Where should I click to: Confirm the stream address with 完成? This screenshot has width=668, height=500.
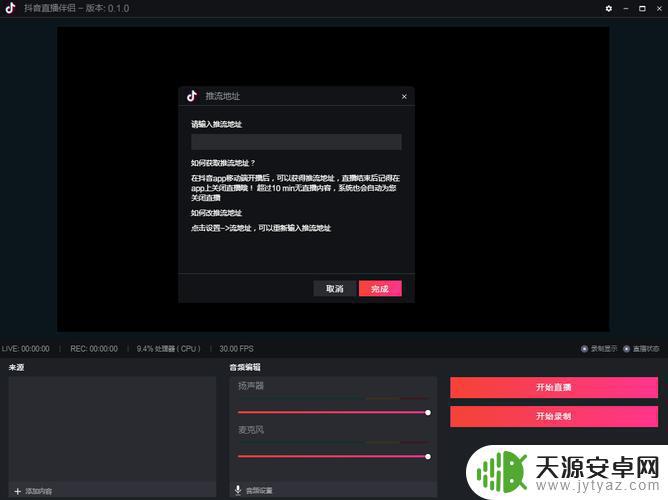[x=380, y=289]
